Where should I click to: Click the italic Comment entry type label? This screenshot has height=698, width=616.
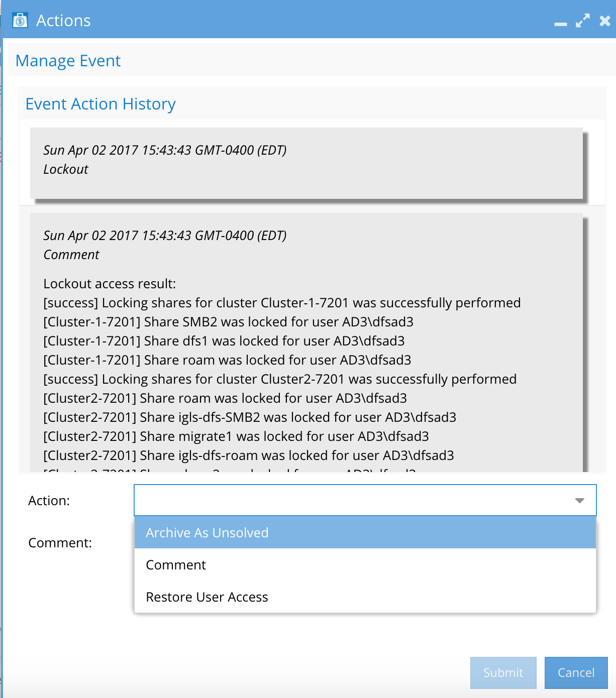click(x=71, y=255)
